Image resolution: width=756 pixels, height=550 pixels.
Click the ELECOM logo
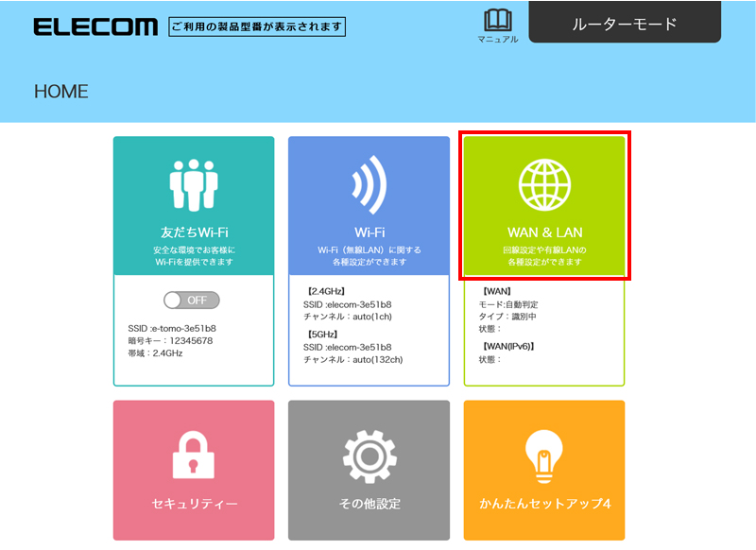[x=95, y=27]
